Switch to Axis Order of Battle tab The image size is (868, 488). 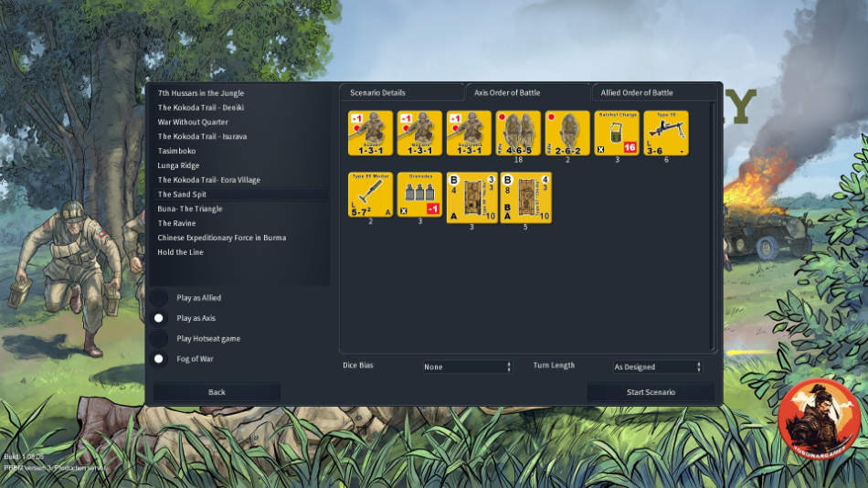click(x=527, y=92)
